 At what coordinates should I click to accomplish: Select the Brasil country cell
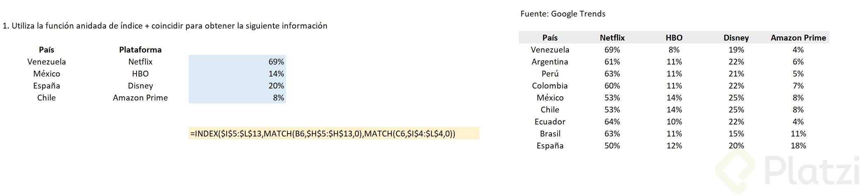(550, 134)
